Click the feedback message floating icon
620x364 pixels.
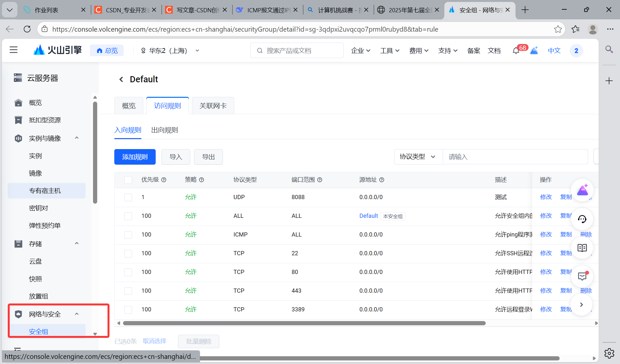582,276
